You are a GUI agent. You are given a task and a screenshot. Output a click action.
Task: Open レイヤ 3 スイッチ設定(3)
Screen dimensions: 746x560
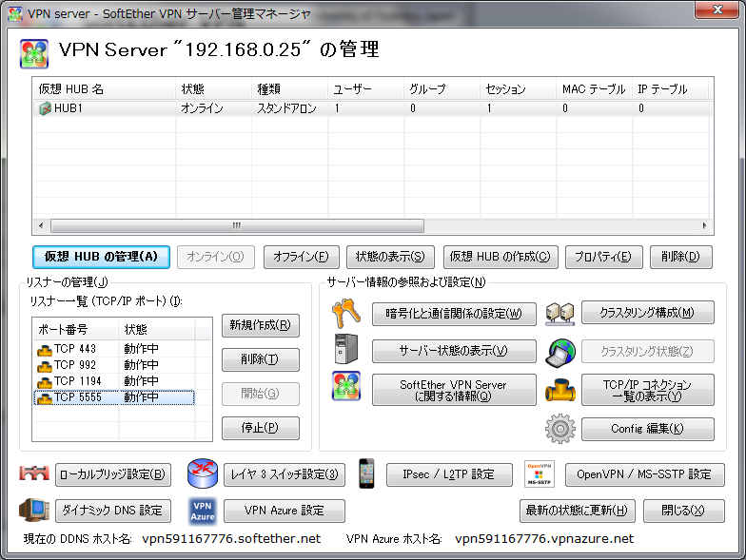(285, 474)
